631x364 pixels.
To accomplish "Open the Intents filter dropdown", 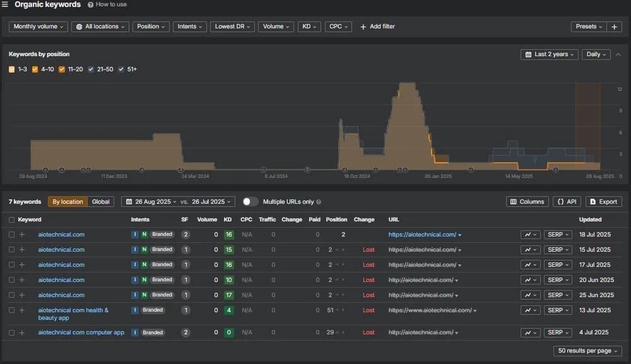I will [x=189, y=26].
